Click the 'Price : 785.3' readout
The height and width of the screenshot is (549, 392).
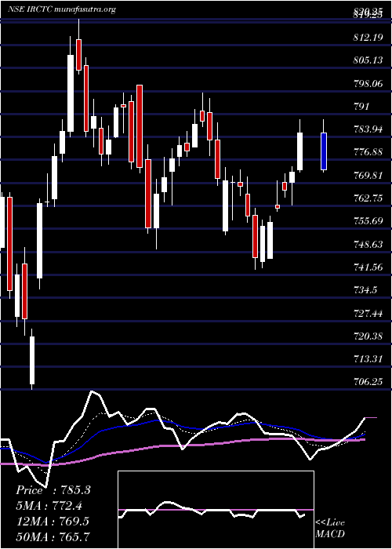(x=53, y=490)
